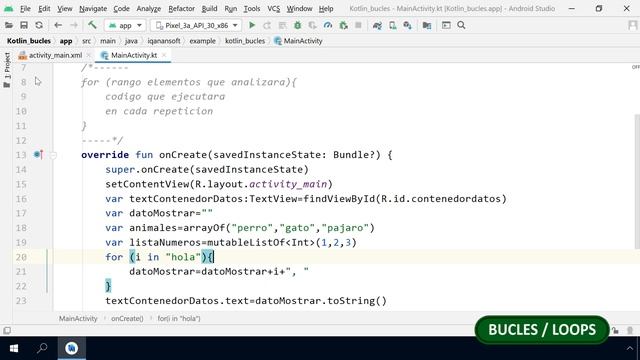640x360 pixels.
Task: Click the Make Project hammer icon
Action: coord(92,25)
